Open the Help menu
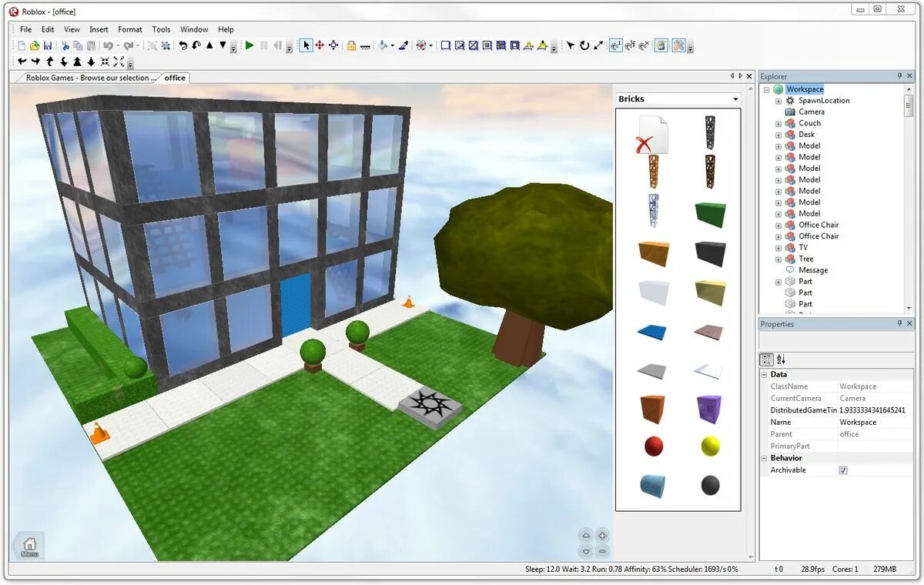The image size is (924, 585). 226,29
